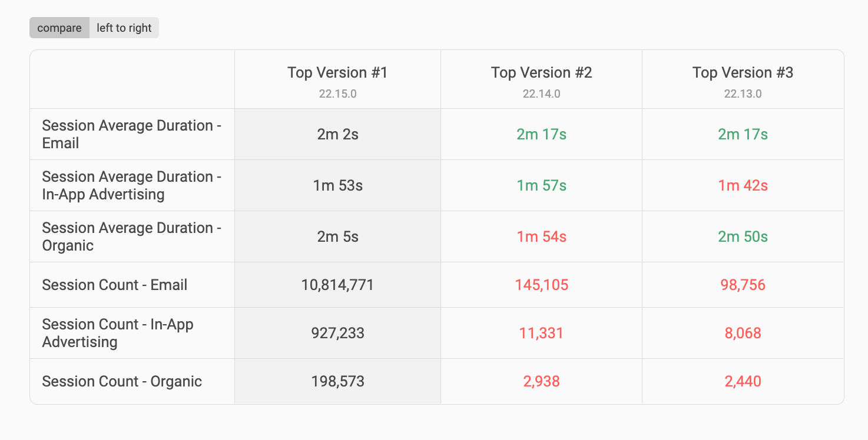Click the Top Version #1 column header
Screen dimensions: 868x440
click(x=337, y=73)
